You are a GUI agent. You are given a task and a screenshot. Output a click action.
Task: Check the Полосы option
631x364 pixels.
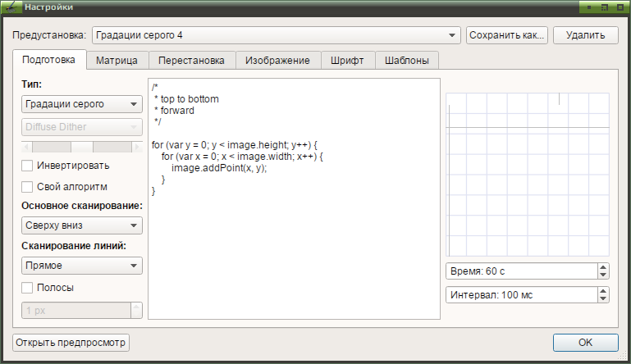tap(27, 288)
